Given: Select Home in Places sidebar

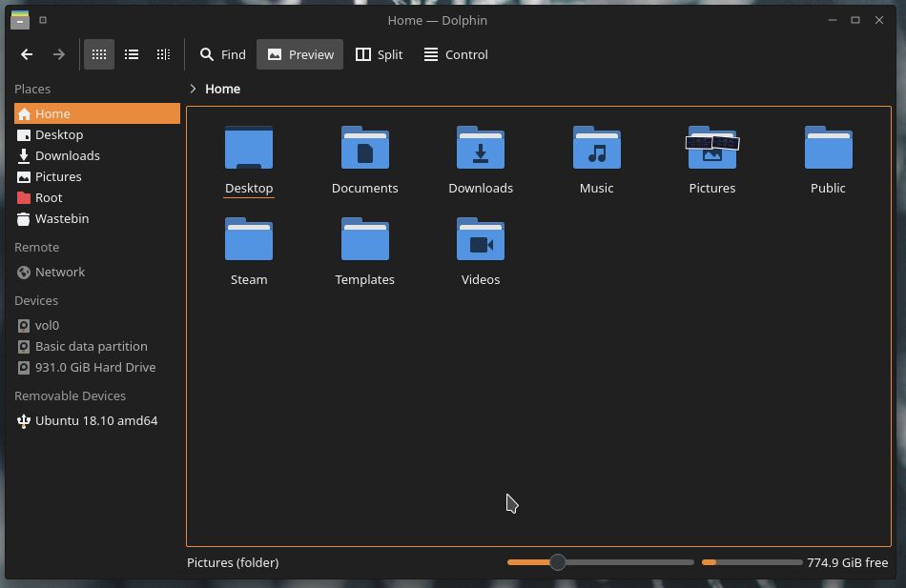Looking at the screenshot, I should (x=97, y=113).
